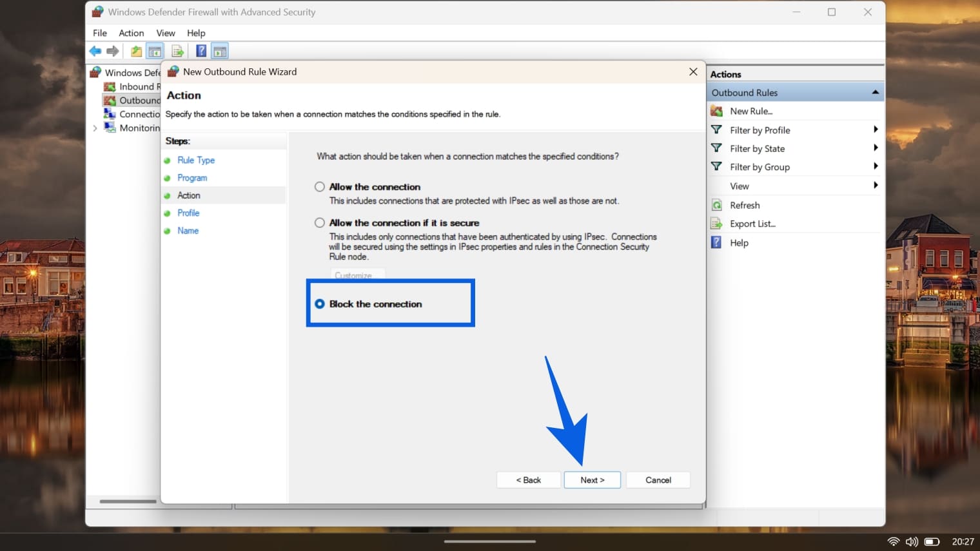
Task: Click the Export List icon in Actions pane
Action: (x=716, y=224)
